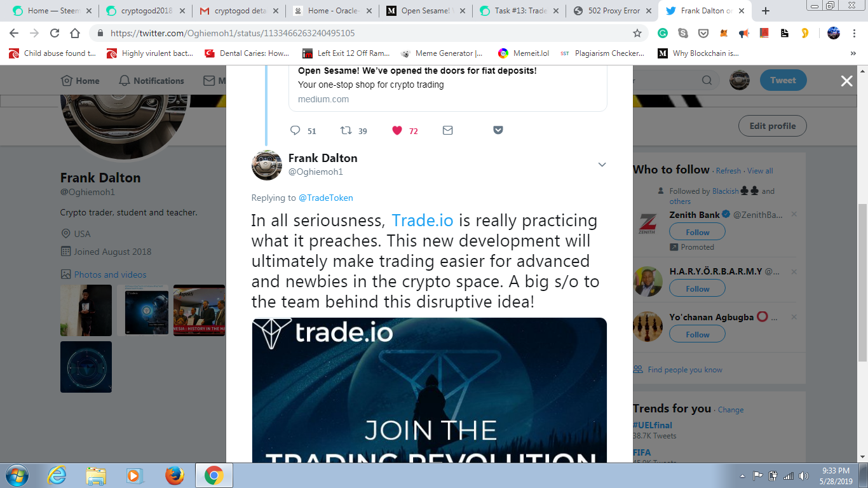Close the tweet overlay with X
The width and height of the screenshot is (868, 488).
tap(846, 81)
